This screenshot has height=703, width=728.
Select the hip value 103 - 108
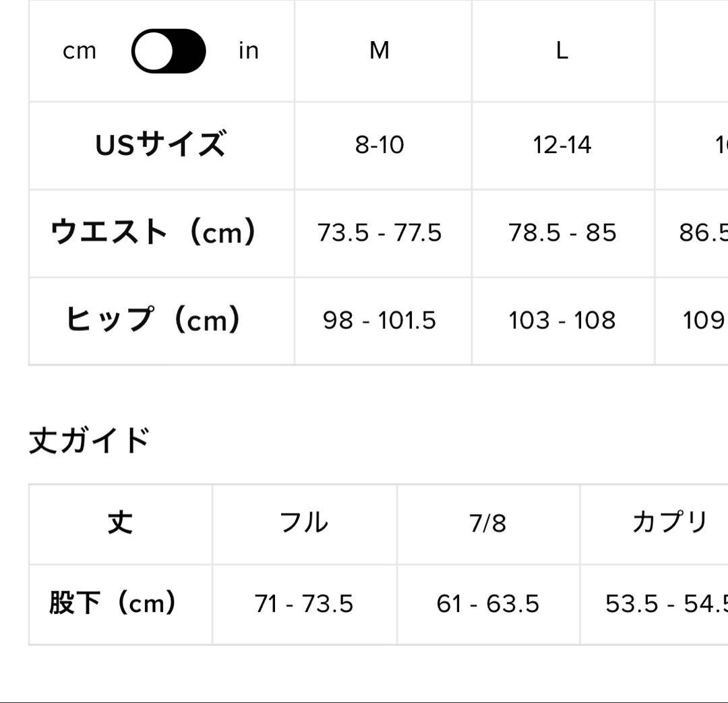pos(562,320)
